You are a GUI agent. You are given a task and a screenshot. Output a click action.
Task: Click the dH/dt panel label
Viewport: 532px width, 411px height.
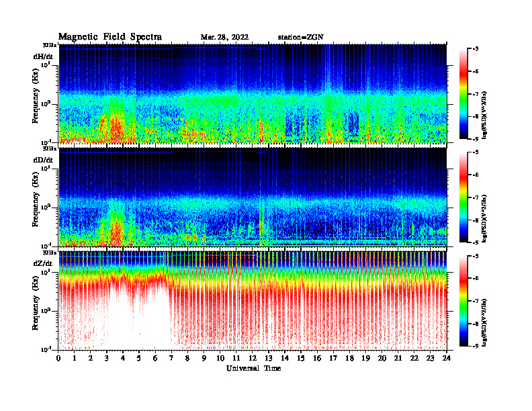[x=43, y=56]
